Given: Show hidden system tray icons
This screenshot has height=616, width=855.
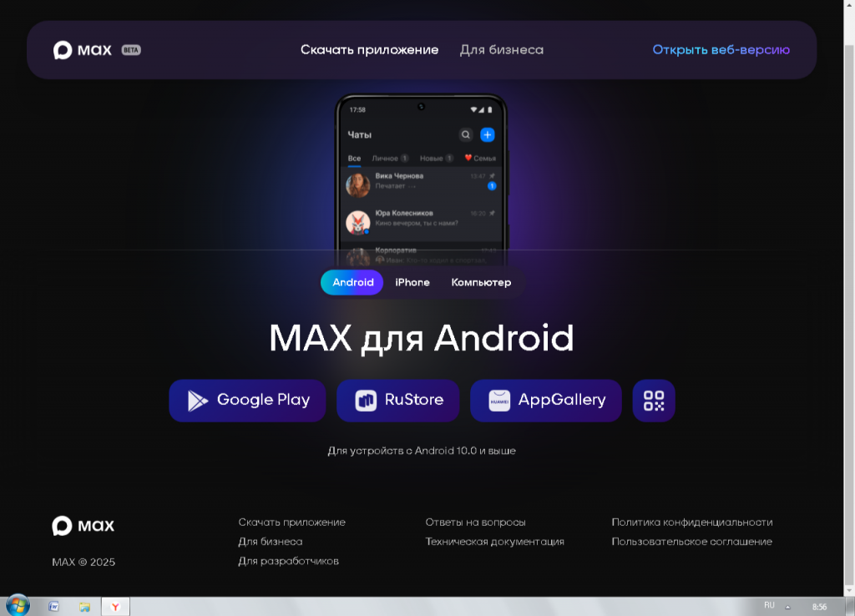Looking at the screenshot, I should pos(787,607).
